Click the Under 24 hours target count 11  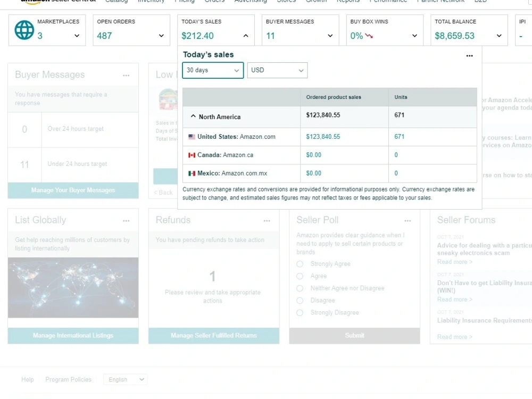pyautogui.click(x=24, y=165)
